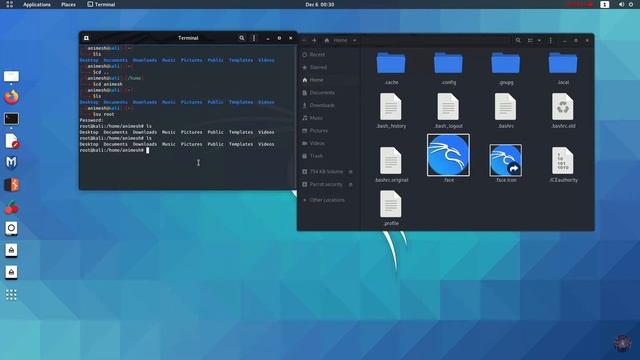
Task: Click the activities grid icon in top bar
Action: (9, 4)
